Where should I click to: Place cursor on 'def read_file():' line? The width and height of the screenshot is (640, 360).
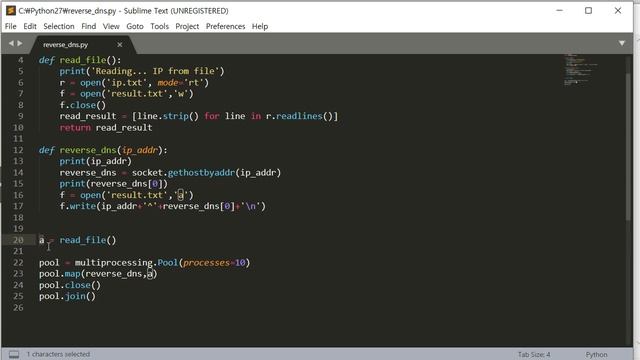[x=80, y=60]
